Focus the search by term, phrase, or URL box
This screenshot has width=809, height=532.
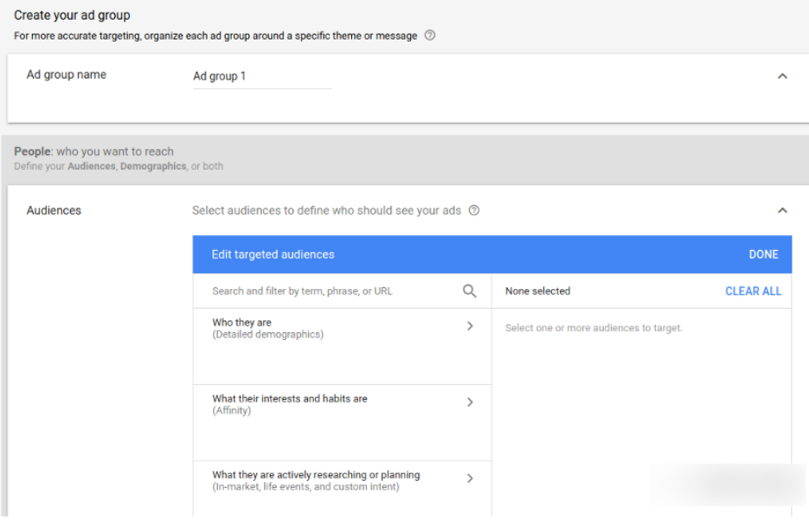tap(329, 292)
